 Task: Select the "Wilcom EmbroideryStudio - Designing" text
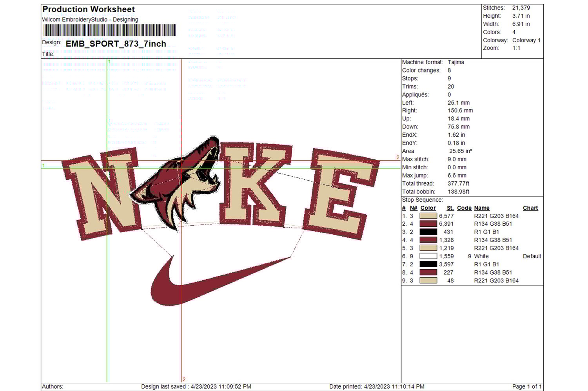click(x=90, y=20)
